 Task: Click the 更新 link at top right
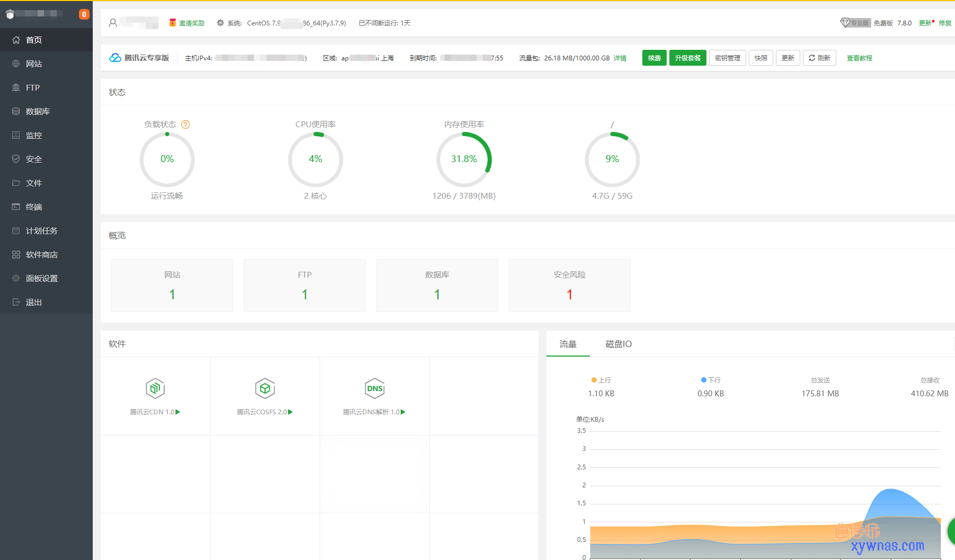coord(925,23)
